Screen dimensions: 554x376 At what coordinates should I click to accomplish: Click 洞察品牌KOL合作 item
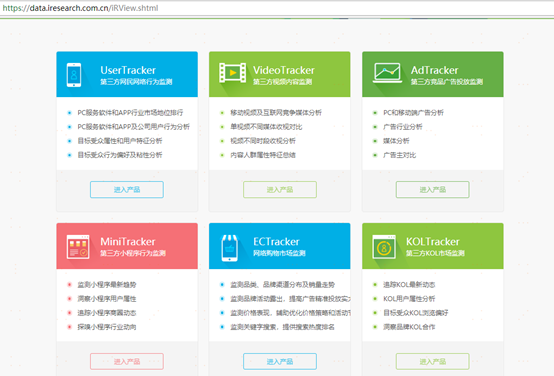409,327
